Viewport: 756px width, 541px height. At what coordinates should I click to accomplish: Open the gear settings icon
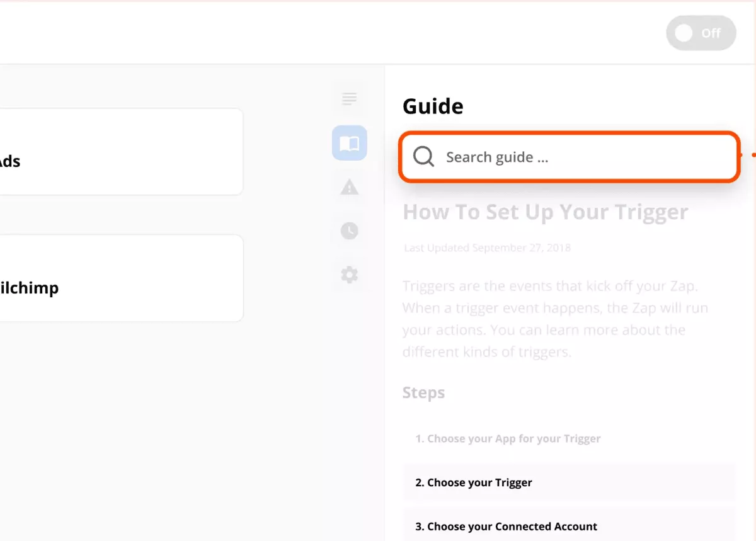point(349,275)
